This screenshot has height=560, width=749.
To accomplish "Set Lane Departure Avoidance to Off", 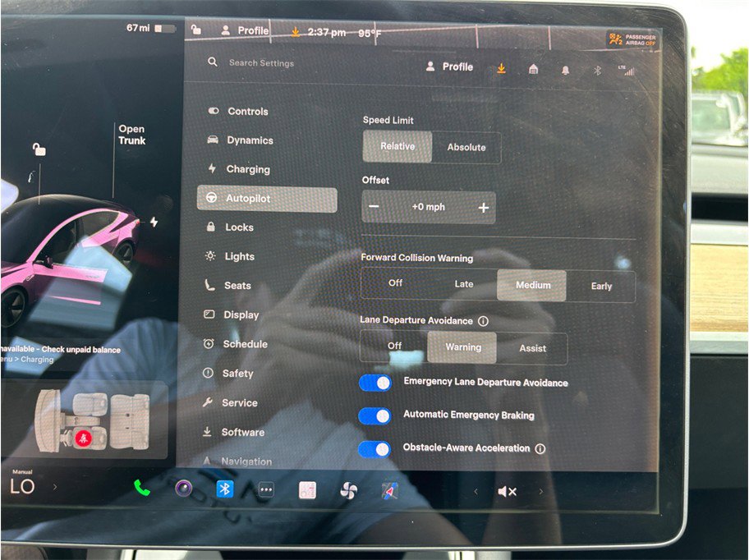I will click(x=394, y=346).
